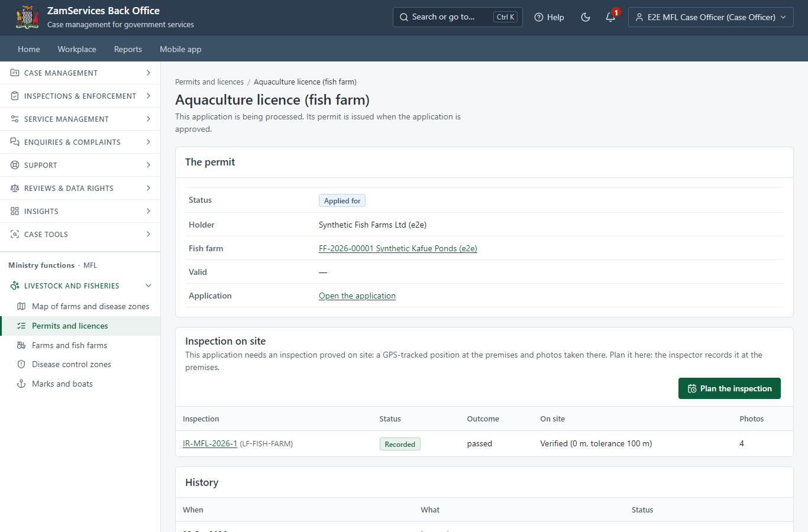Open the Workplace menu item
This screenshot has width=808, height=532.
[x=77, y=49]
